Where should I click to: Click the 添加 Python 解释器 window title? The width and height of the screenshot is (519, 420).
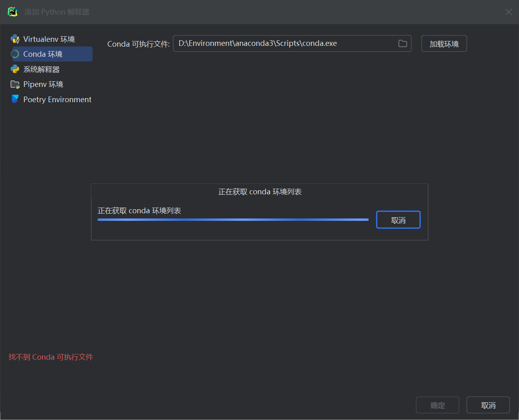point(57,12)
